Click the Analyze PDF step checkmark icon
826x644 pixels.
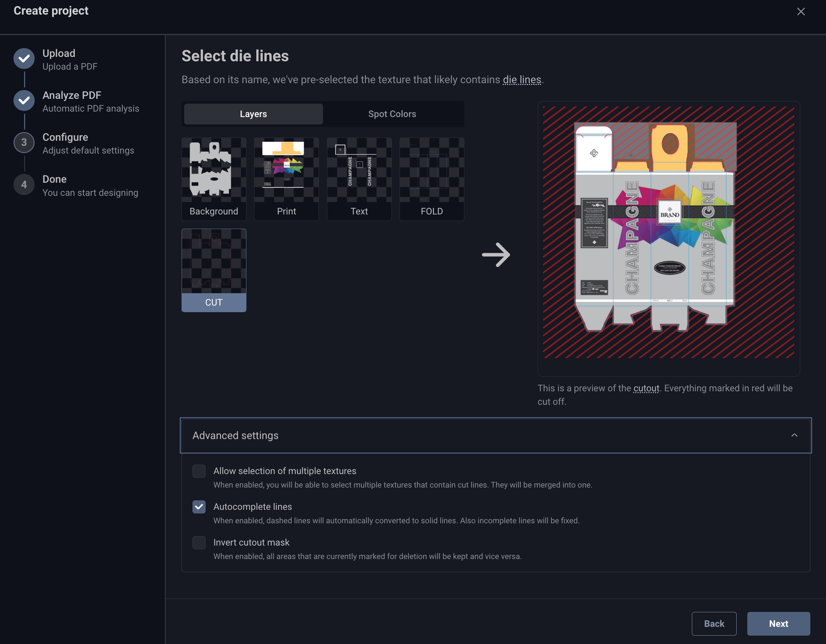[24, 101]
